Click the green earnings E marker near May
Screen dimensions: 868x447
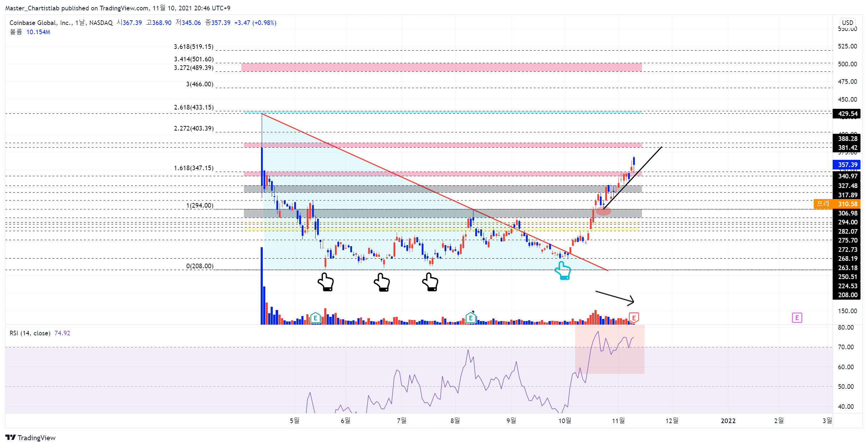(315, 318)
